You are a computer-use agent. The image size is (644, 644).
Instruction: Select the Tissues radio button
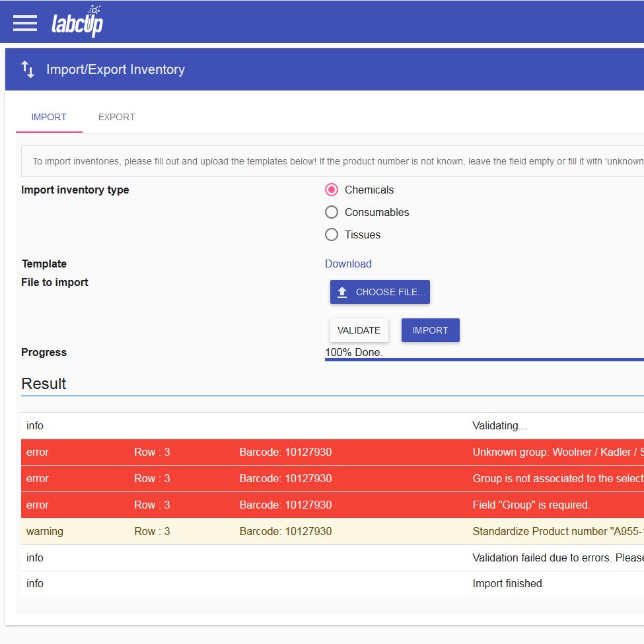click(x=332, y=234)
